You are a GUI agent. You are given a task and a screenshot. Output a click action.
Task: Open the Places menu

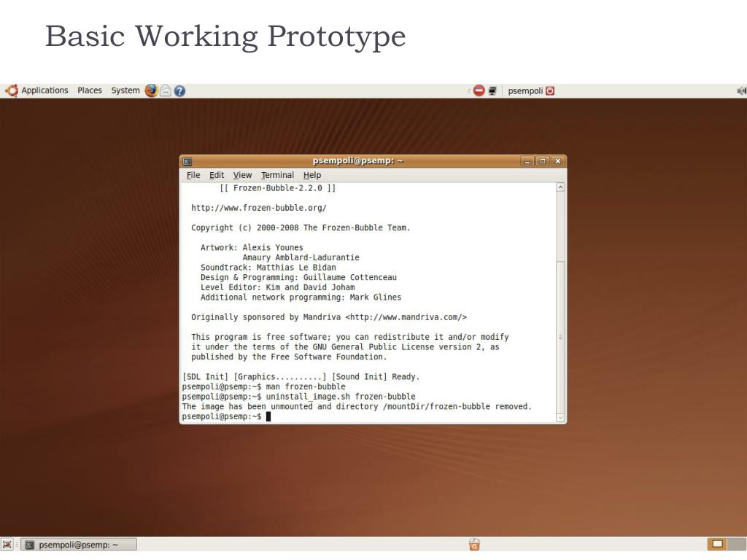[90, 90]
